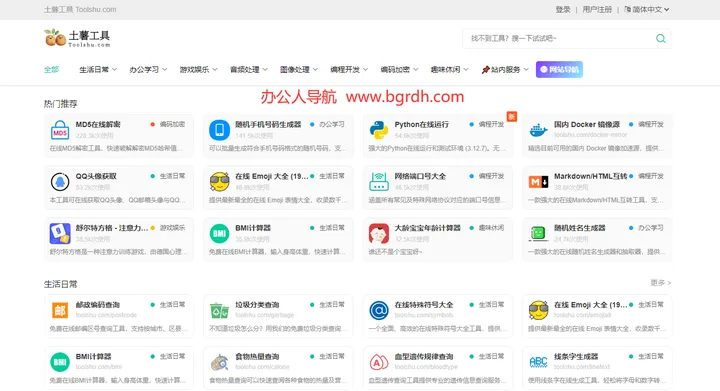Open the 血型遗传规律查询 blood type icon

pyautogui.click(x=379, y=362)
